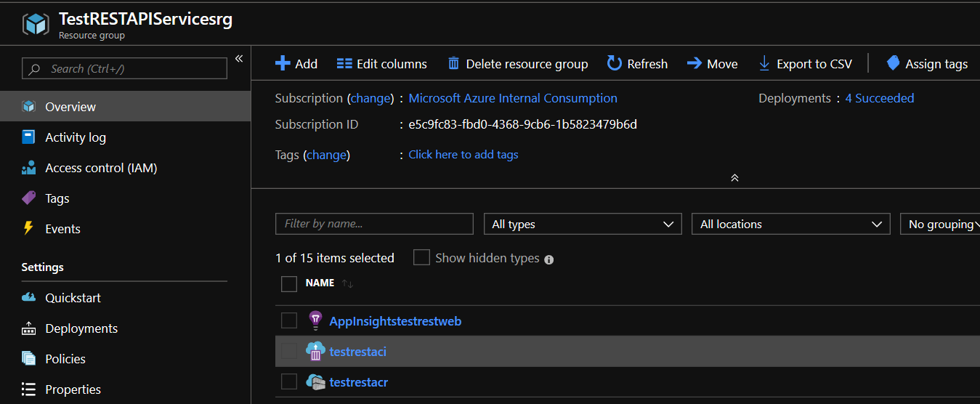Collapse the essentials section with up chevrons
Screen dimensions: 980x404
coord(734,177)
